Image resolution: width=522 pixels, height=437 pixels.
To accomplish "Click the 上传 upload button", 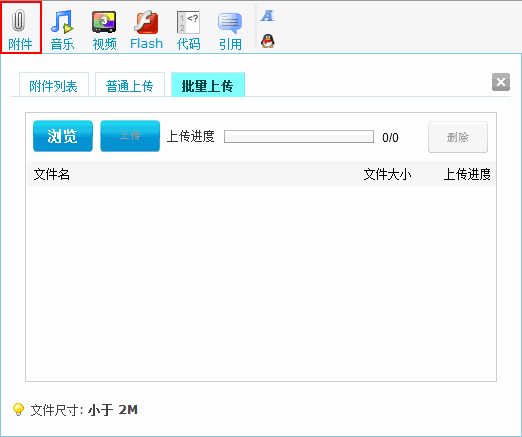I will click(x=130, y=136).
